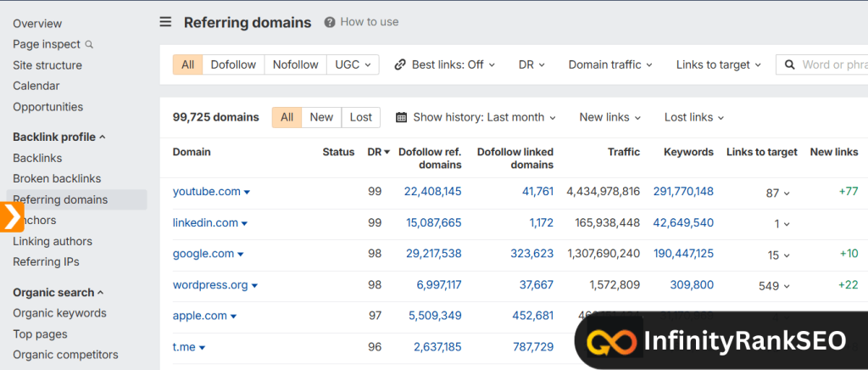Open the Lost links dropdown

click(694, 117)
